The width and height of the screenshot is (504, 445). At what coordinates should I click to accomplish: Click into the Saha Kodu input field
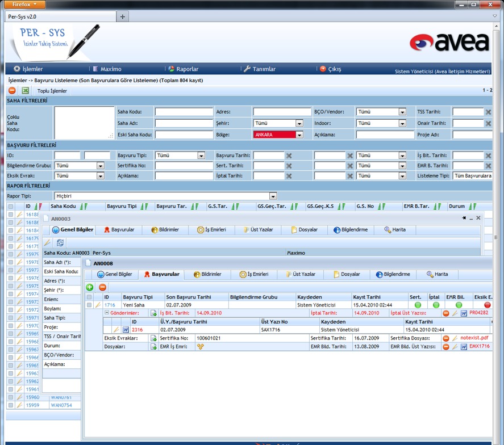pyautogui.click(x=184, y=112)
